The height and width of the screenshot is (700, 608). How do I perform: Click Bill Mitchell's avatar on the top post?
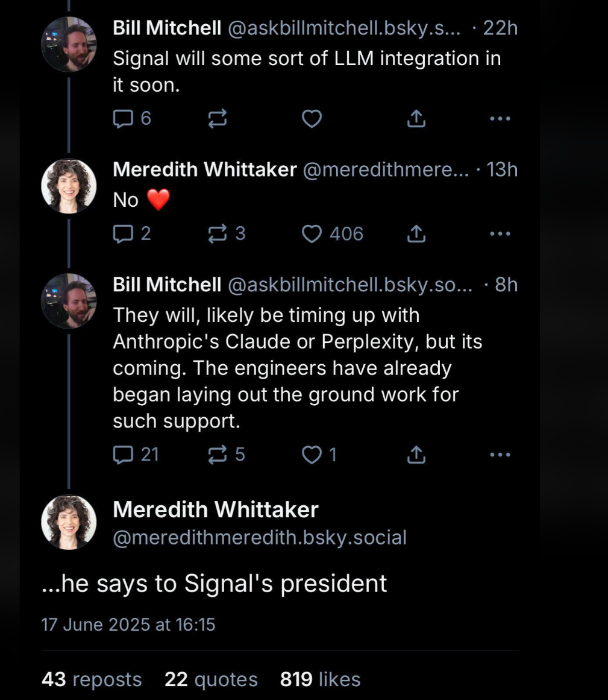(x=69, y=44)
